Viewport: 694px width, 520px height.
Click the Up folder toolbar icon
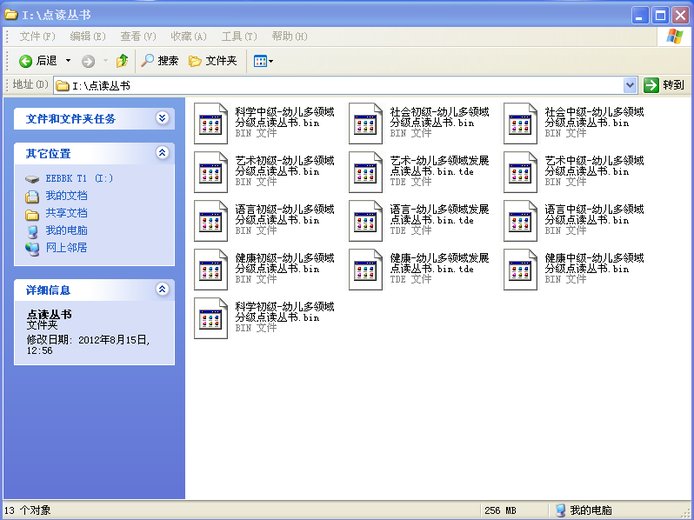[x=122, y=61]
